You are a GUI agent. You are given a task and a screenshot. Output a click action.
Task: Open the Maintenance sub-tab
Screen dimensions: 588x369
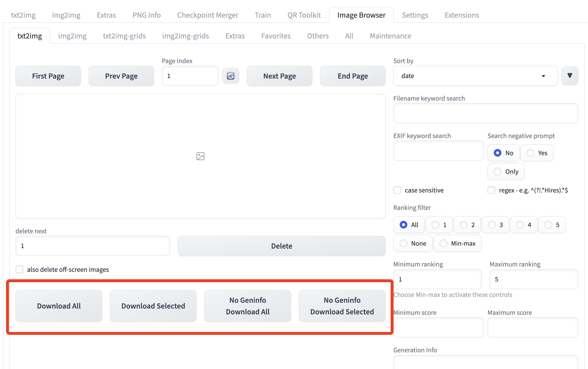pyautogui.click(x=390, y=36)
